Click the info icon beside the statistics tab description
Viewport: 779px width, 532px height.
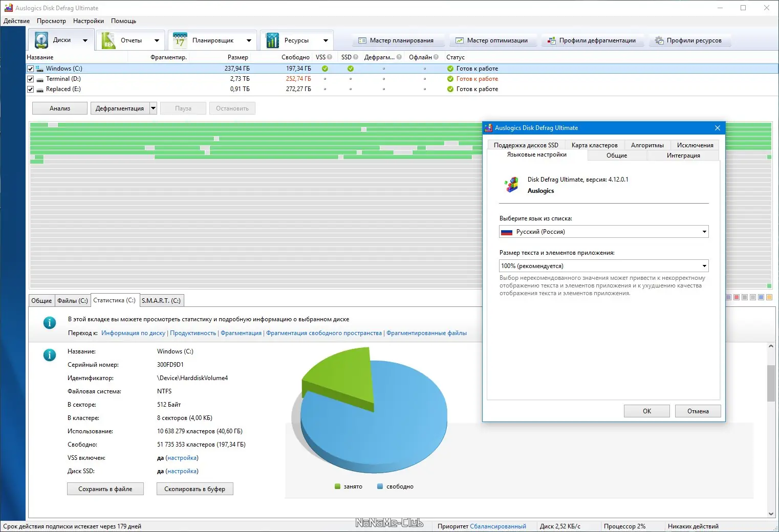pos(50,323)
